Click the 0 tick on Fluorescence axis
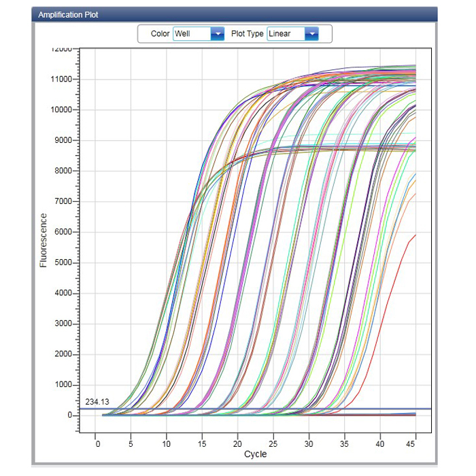Image resolution: width=476 pixels, height=476 pixels. coord(70,415)
